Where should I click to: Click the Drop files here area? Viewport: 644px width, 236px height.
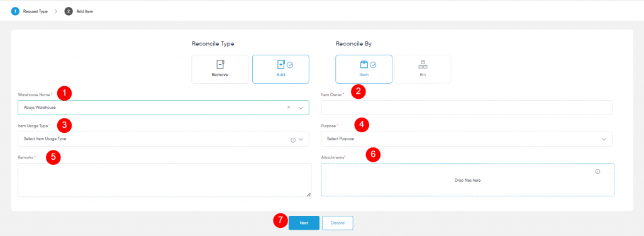pyautogui.click(x=467, y=179)
